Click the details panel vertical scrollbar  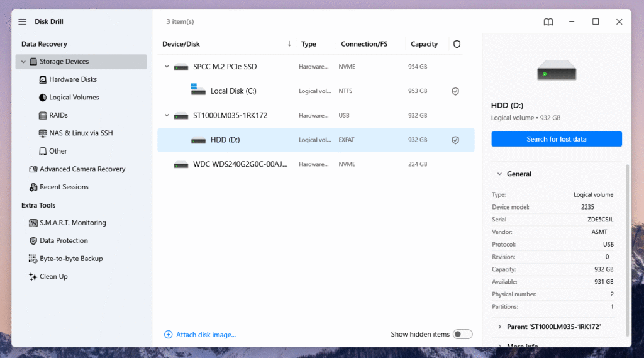627,252
